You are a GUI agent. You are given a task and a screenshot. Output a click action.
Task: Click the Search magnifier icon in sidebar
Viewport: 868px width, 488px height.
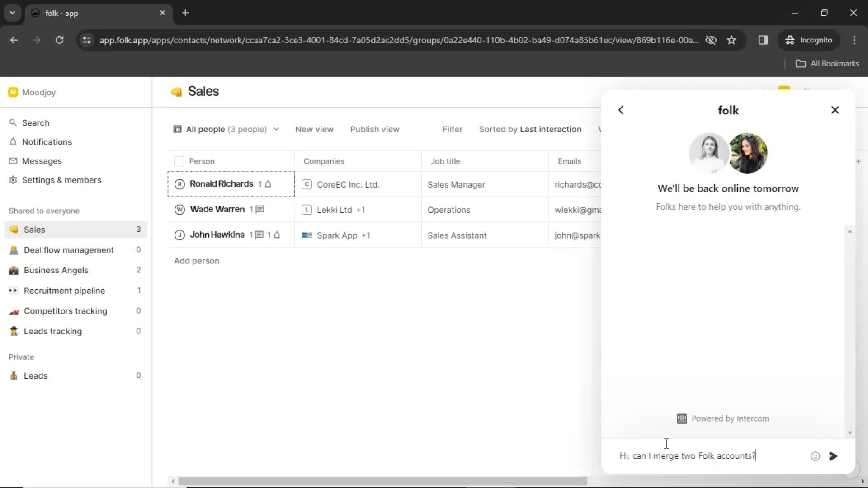click(x=13, y=122)
